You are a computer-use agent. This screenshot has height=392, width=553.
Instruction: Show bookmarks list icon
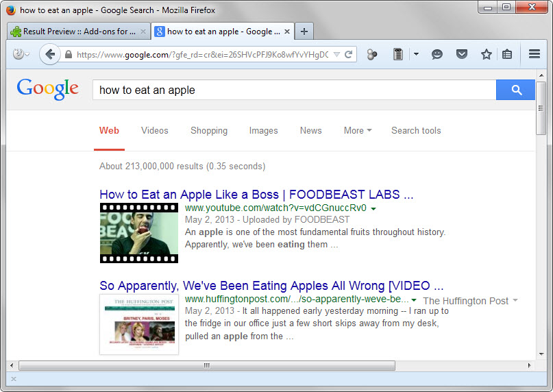tap(507, 54)
